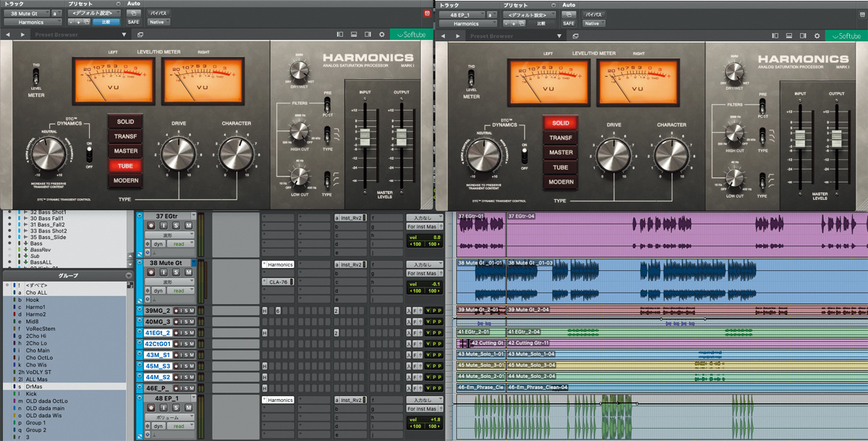This screenshot has height=441, width=868.
Task: Click the bottom-panel layout icon in left Harmonics toolbar
Action: coord(354,35)
